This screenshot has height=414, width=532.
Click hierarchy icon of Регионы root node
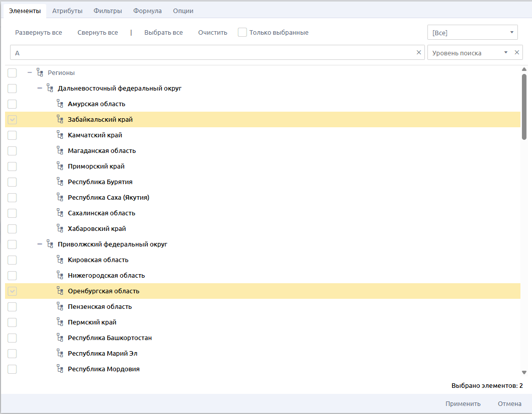click(x=40, y=73)
